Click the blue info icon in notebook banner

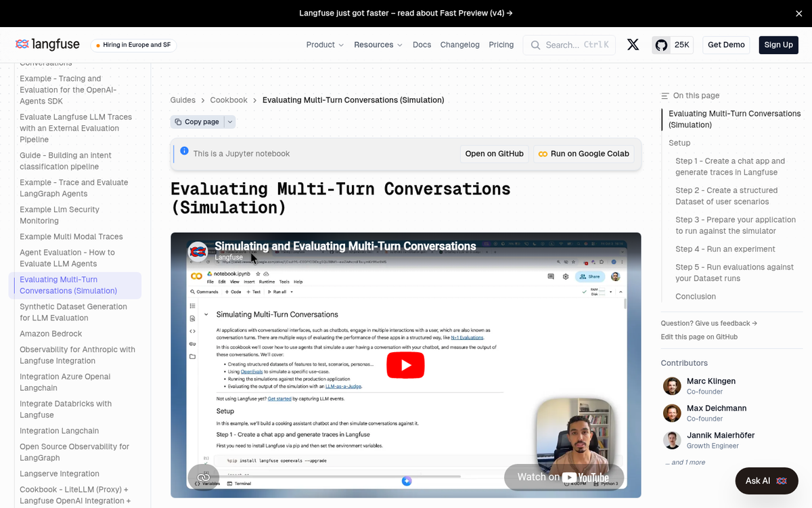(184, 151)
